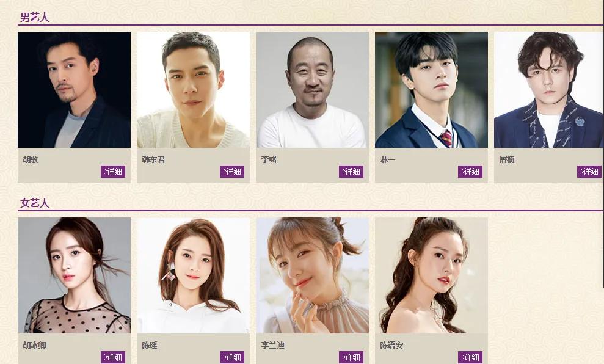This screenshot has width=604, height=364.
Task: Click 详细 button under 林一
Action: point(470,172)
